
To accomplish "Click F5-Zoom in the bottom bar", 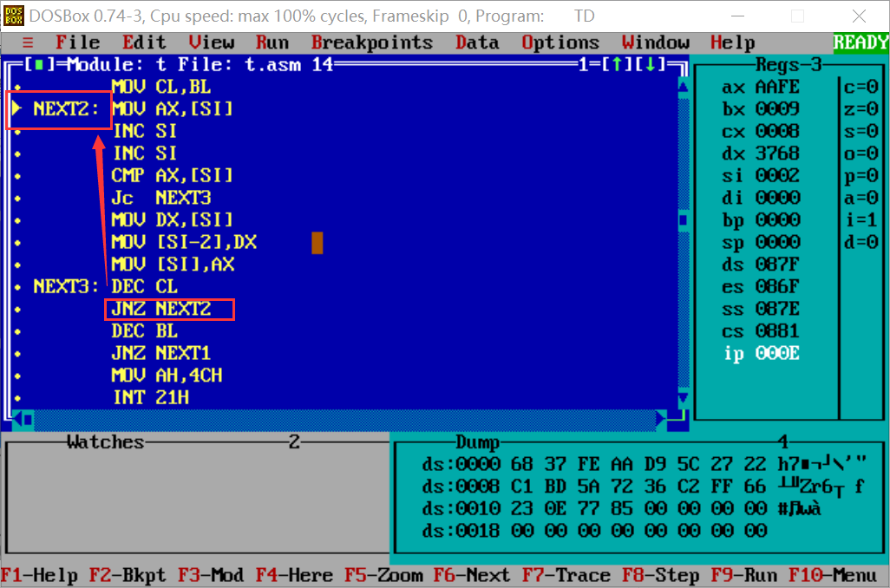I will coord(383,576).
